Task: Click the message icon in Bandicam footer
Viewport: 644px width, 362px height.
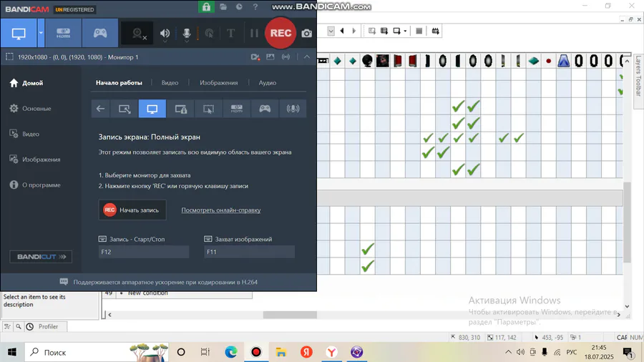Action: [64, 282]
